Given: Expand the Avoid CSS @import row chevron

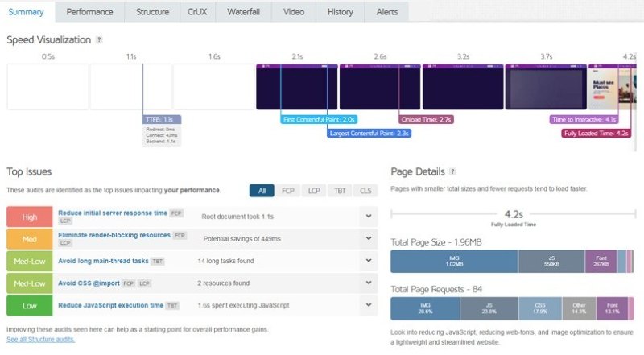Looking at the screenshot, I should (369, 283).
